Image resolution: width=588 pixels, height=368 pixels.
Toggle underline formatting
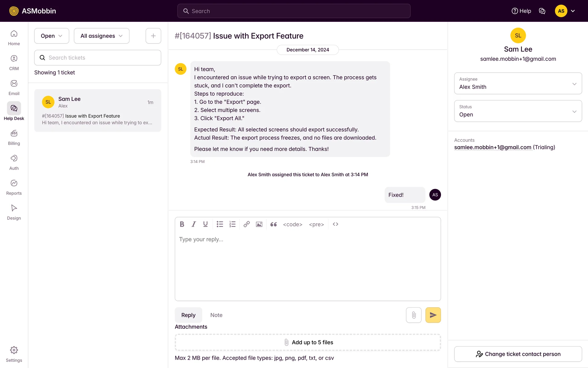[x=205, y=224]
